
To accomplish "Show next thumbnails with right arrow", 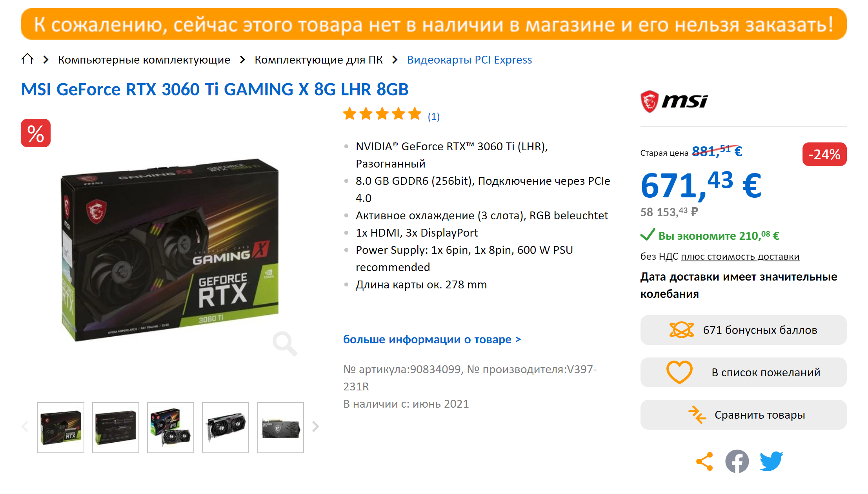I will 316,427.
